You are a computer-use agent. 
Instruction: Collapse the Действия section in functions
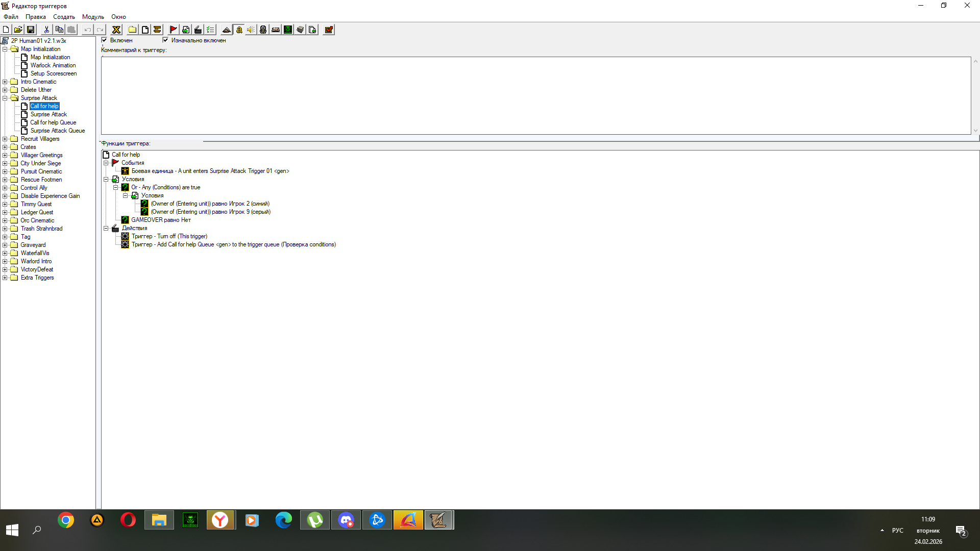pos(106,228)
